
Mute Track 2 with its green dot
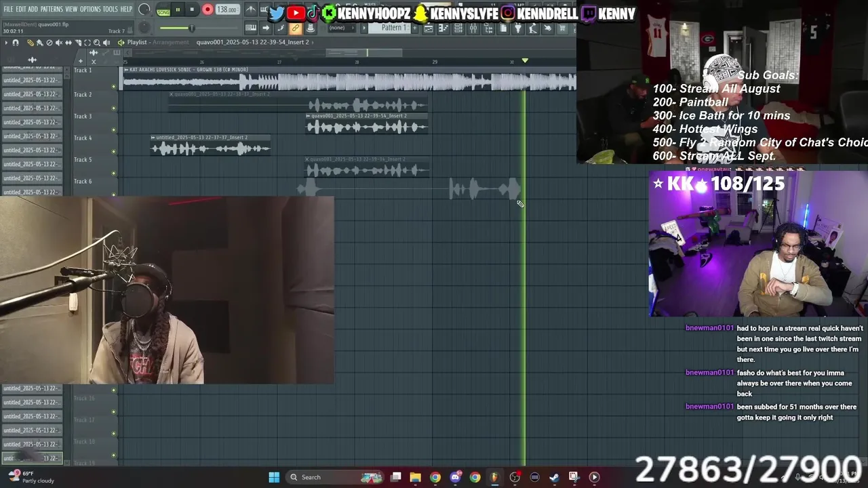113,108
